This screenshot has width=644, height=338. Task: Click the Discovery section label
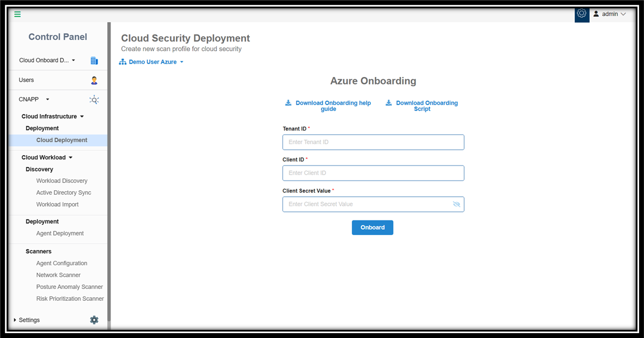tap(39, 169)
